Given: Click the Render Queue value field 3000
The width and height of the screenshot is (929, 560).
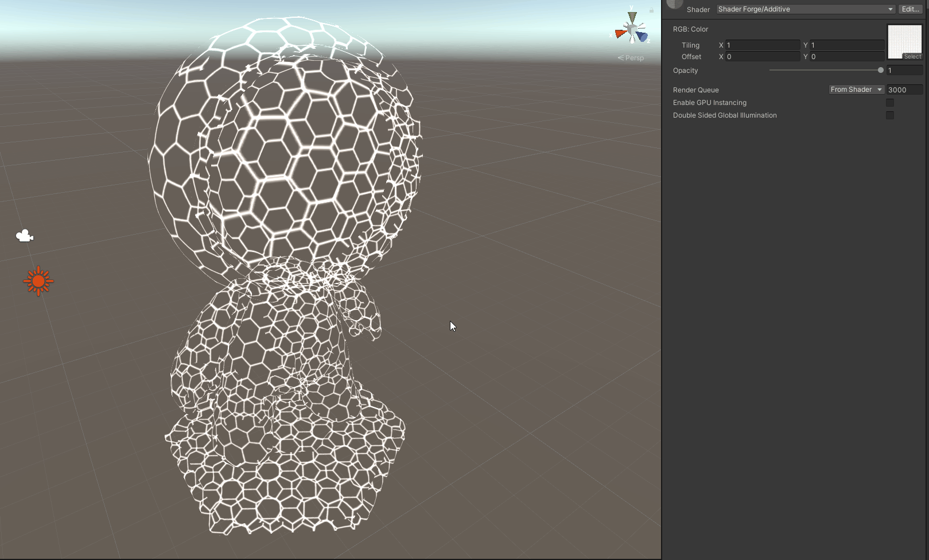Looking at the screenshot, I should click(x=904, y=90).
